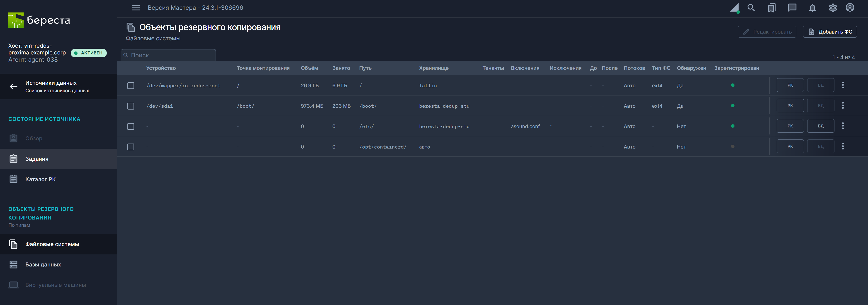Viewport: 868px width, 305px height.
Task: Open three-dot menu for /opt/containerd/ row
Action: [843, 146]
